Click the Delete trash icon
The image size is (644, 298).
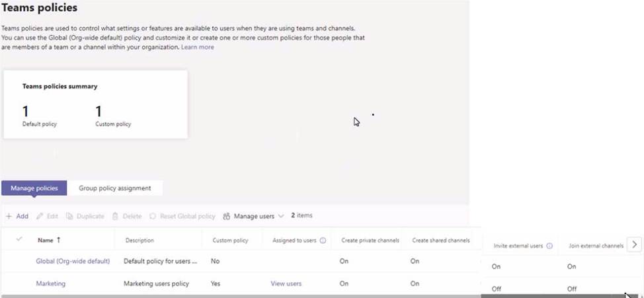tap(115, 216)
